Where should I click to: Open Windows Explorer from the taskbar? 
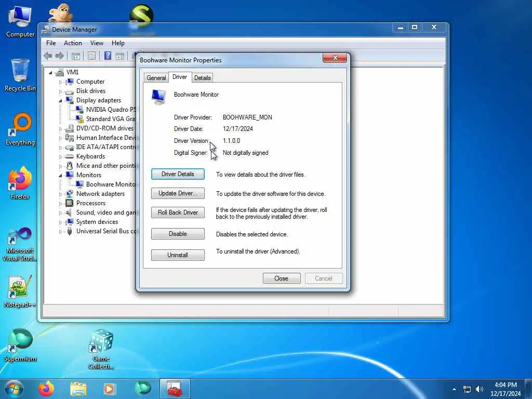click(x=78, y=389)
